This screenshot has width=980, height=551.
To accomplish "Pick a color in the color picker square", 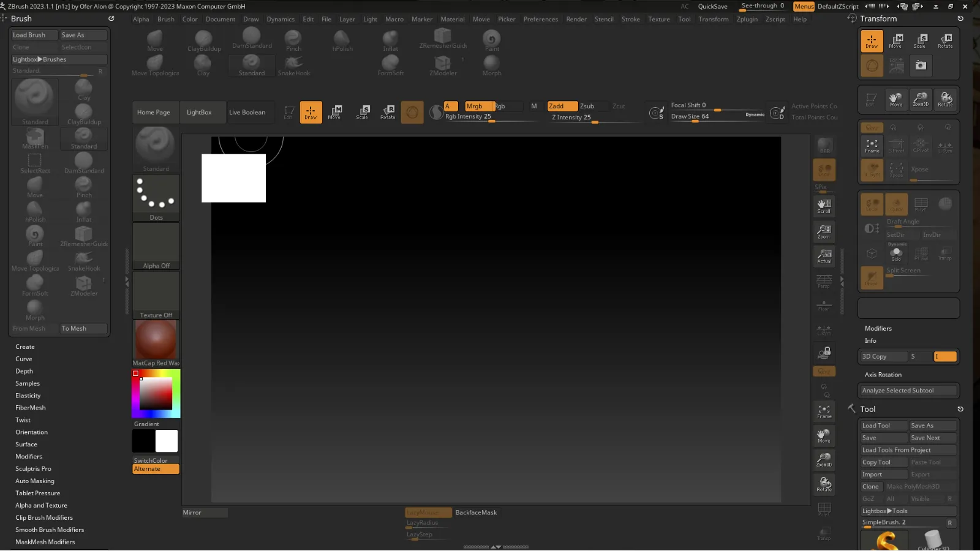I will [156, 394].
